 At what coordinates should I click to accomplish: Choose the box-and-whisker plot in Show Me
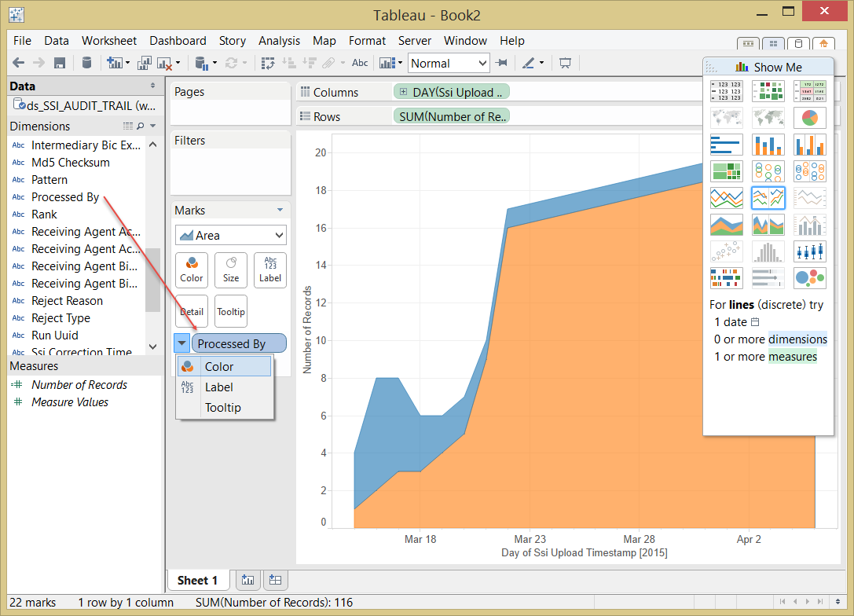click(x=810, y=251)
